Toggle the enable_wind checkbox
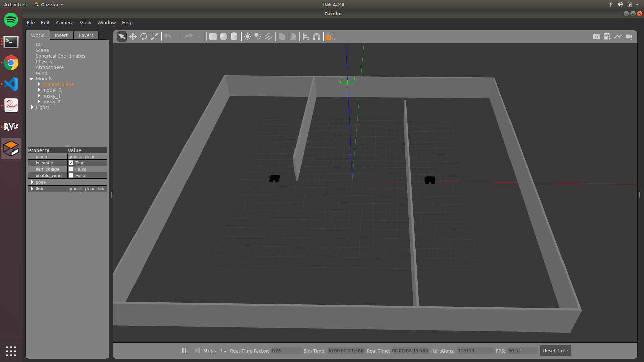This screenshot has height=362, width=644. click(71, 176)
